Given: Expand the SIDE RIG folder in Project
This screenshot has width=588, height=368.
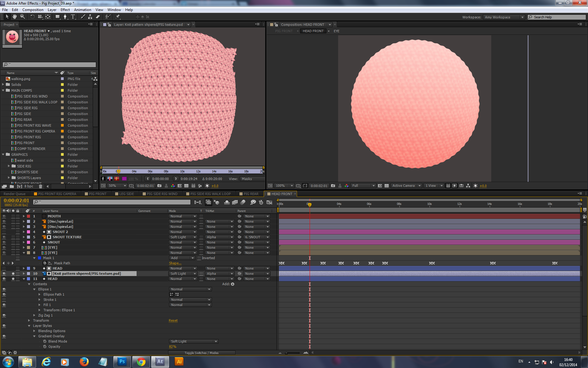Looking at the screenshot, I should point(9,166).
